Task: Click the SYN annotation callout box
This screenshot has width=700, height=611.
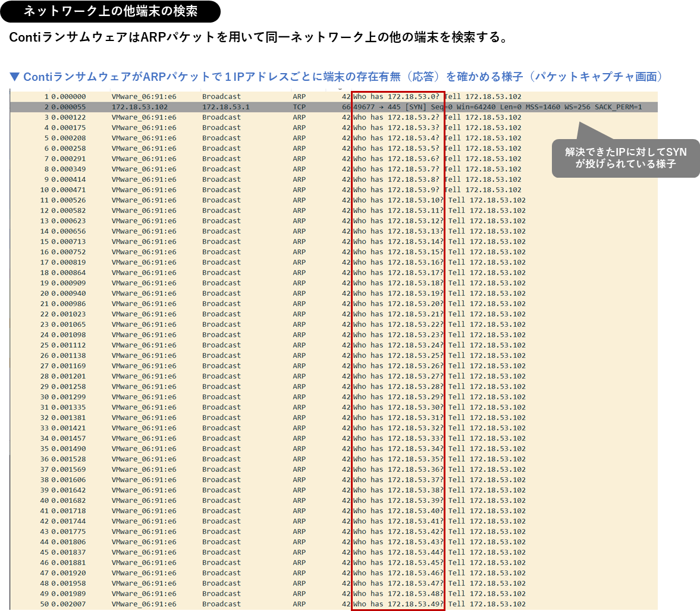Action: [x=625, y=158]
